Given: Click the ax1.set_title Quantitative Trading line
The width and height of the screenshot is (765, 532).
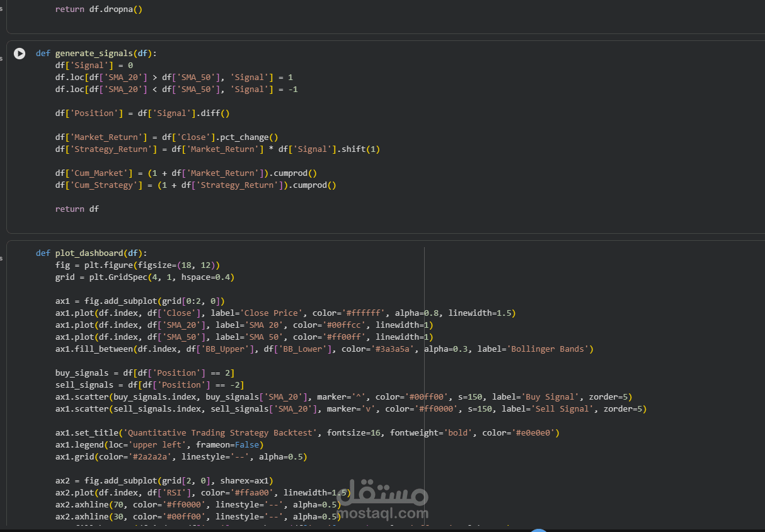Looking at the screenshot, I should (x=307, y=433).
